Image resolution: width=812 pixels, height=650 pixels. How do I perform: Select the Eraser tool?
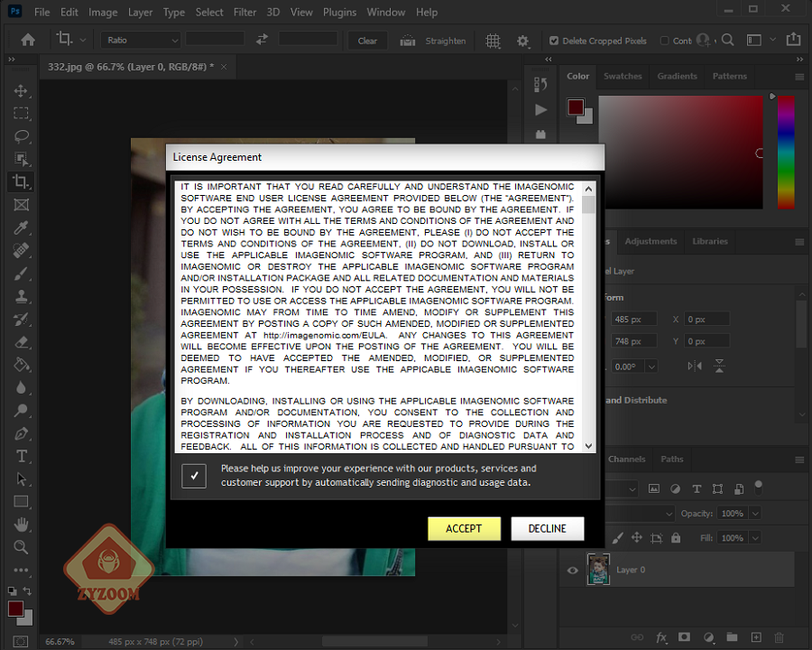point(21,342)
